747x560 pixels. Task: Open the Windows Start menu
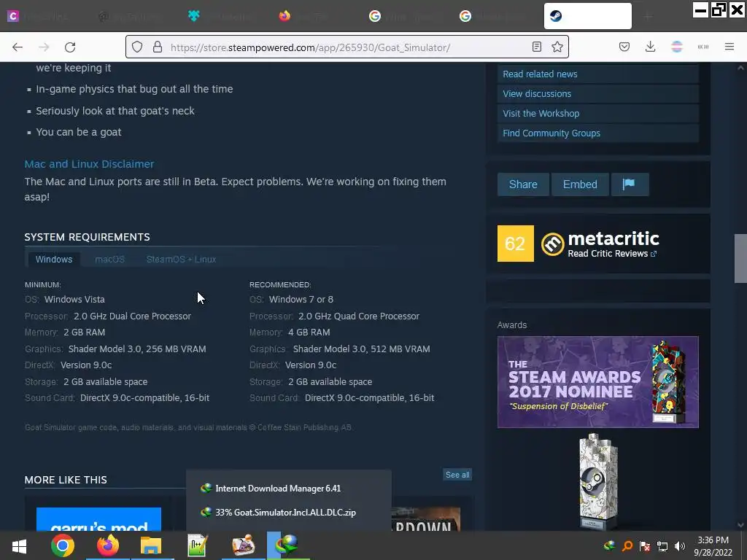(19, 545)
